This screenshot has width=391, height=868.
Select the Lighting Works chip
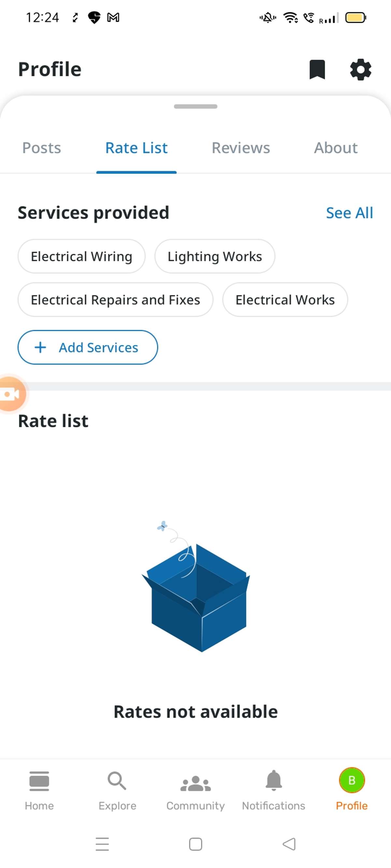coord(214,256)
